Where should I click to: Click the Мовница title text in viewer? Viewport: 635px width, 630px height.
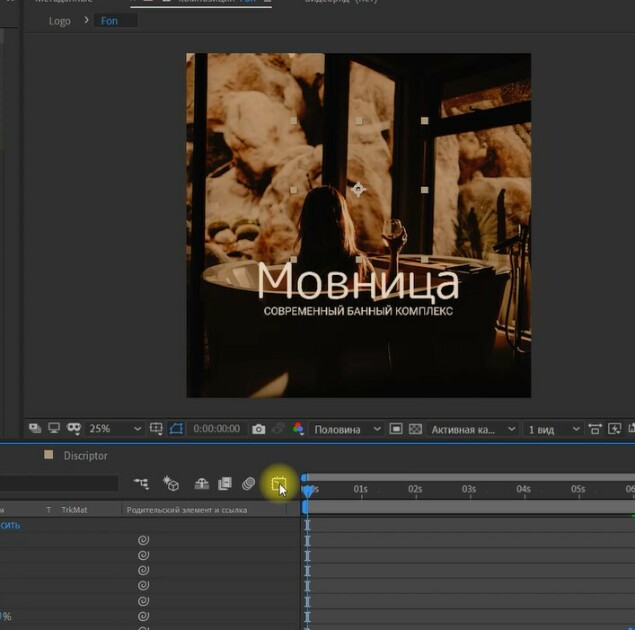coord(358,281)
